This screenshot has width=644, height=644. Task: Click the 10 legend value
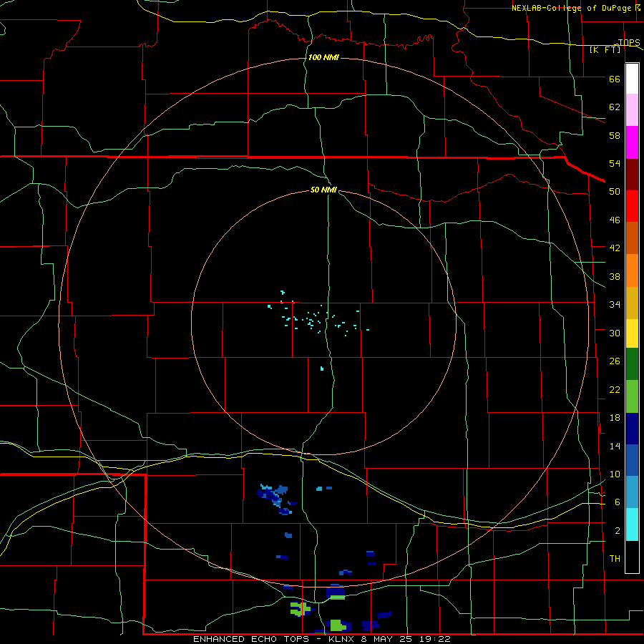point(615,474)
